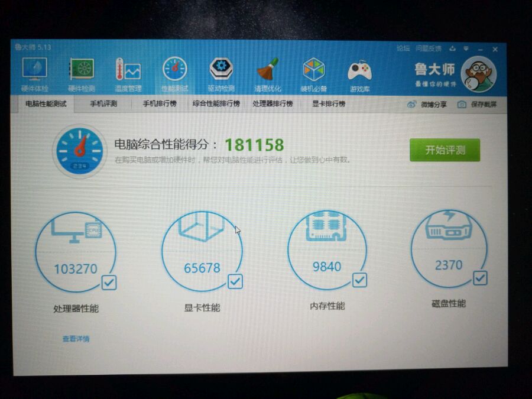The image size is (532, 399).
Task: Uncheck the 显卡性能 checkbox
Action: pos(235,281)
